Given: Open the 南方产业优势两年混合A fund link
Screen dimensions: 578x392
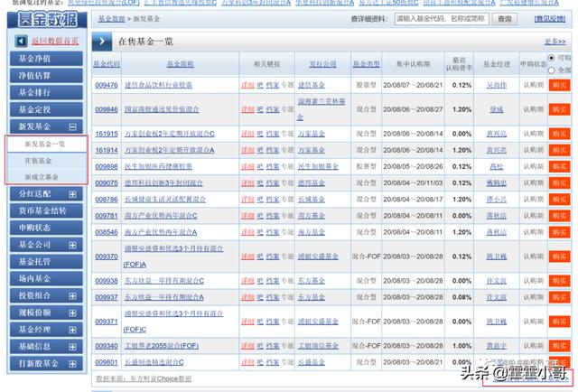Looking at the screenshot, I should point(161,232).
